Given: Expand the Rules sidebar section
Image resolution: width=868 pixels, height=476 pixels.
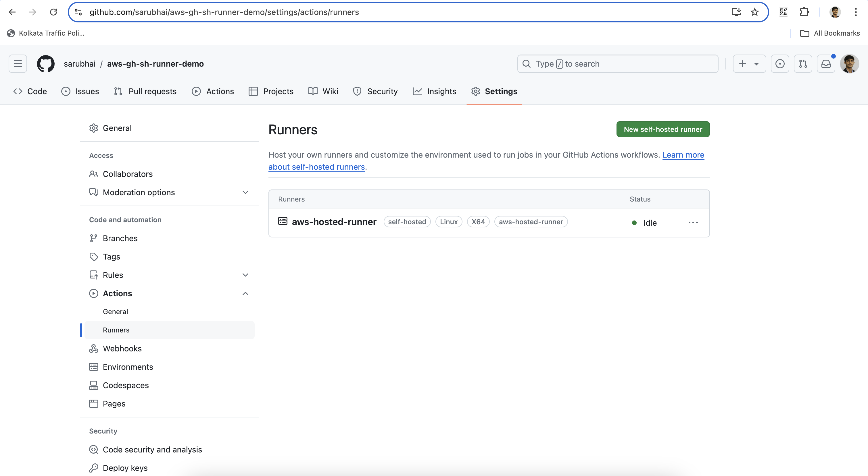Looking at the screenshot, I should click(245, 275).
